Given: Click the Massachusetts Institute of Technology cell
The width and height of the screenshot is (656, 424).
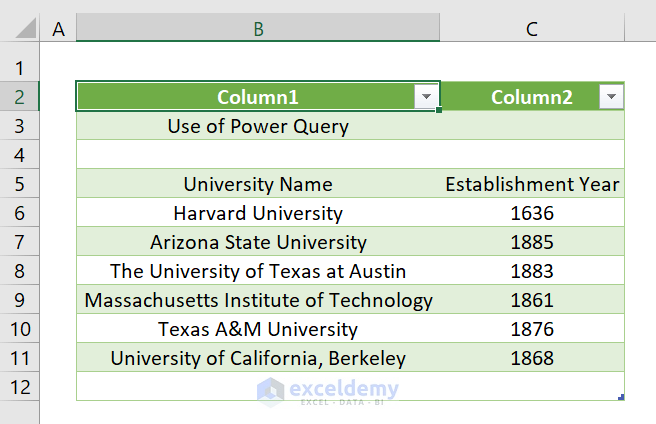Looking at the screenshot, I should 258,300.
